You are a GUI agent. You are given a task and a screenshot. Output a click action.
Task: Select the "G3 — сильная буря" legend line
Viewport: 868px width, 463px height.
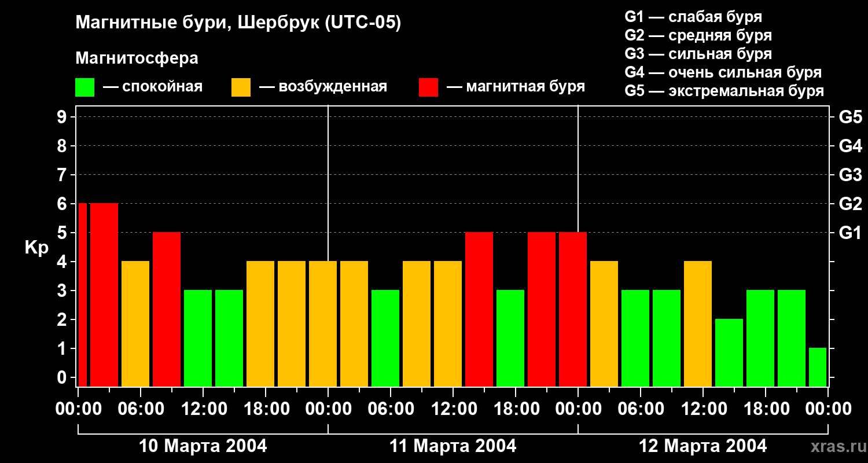698,54
